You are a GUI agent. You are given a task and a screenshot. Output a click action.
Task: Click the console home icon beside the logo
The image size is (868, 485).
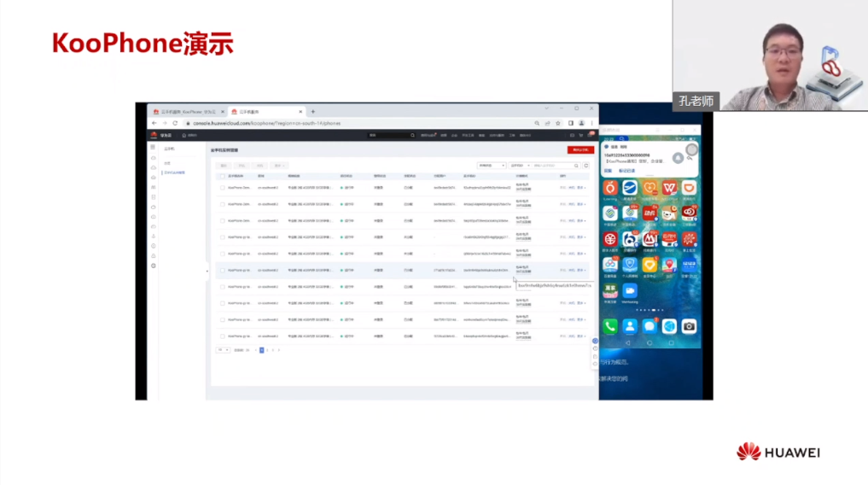point(184,135)
